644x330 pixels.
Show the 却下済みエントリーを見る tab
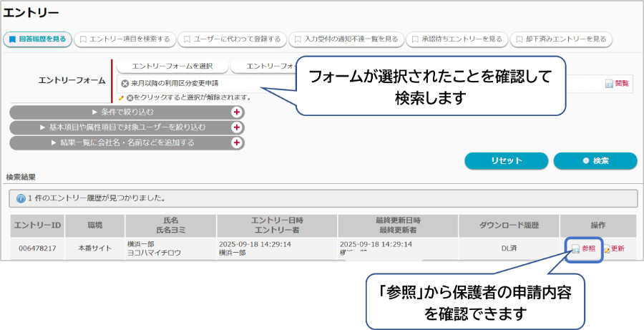click(x=561, y=39)
